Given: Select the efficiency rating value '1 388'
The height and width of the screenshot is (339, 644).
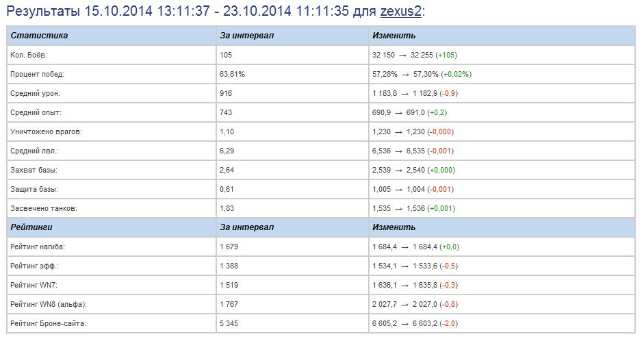Looking at the screenshot, I should point(229,266).
